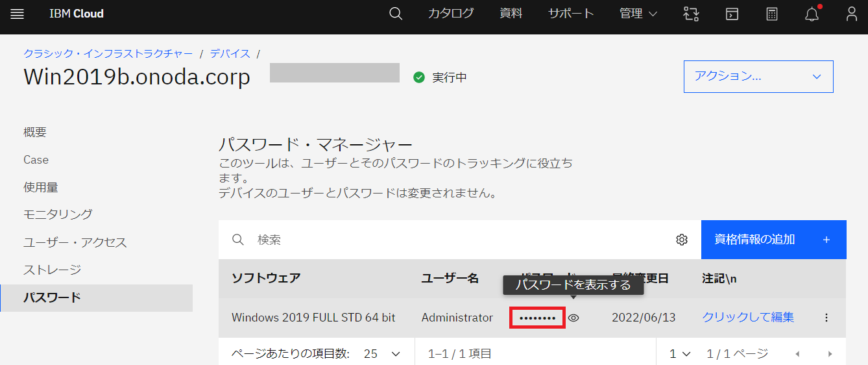Open table settings gear icon
868x365 pixels.
681,240
